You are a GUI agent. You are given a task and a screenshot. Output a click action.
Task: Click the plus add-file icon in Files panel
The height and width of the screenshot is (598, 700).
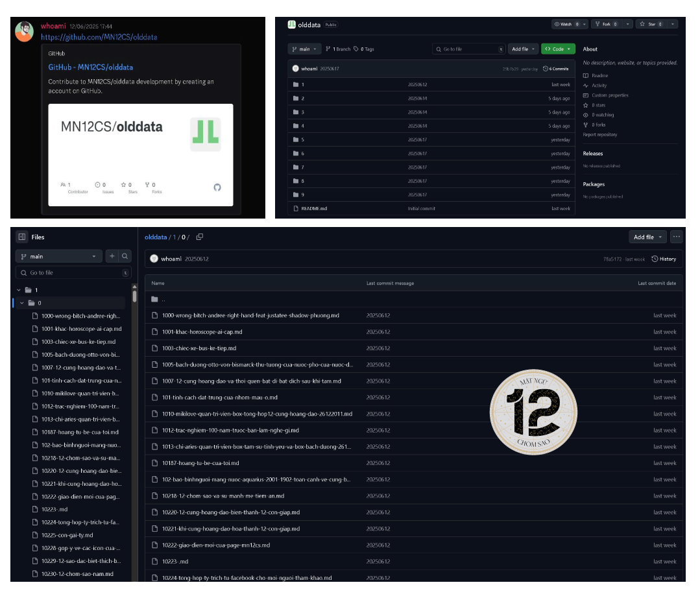(x=112, y=256)
